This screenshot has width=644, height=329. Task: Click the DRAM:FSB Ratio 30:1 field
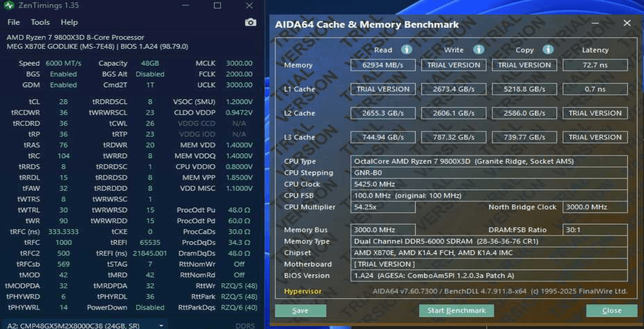(595, 230)
